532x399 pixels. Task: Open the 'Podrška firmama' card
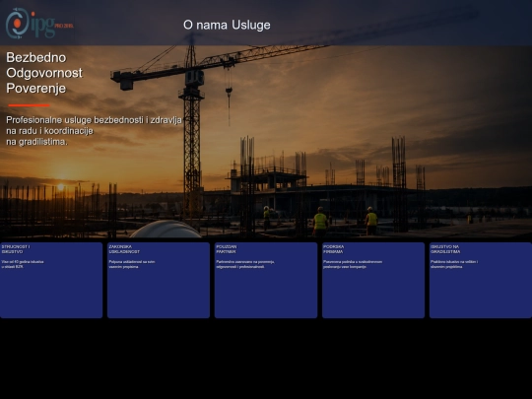373,280
